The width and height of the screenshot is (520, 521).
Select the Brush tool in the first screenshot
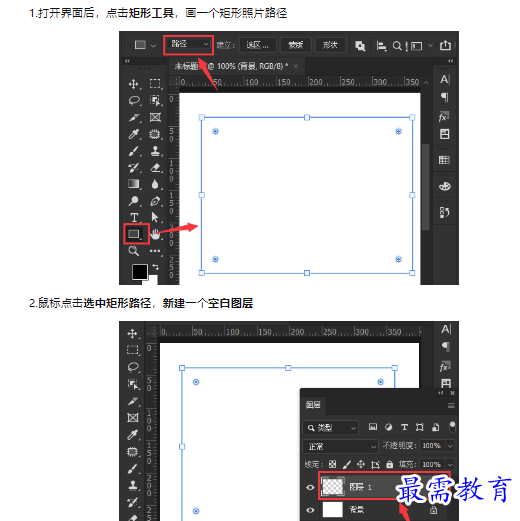[134, 151]
